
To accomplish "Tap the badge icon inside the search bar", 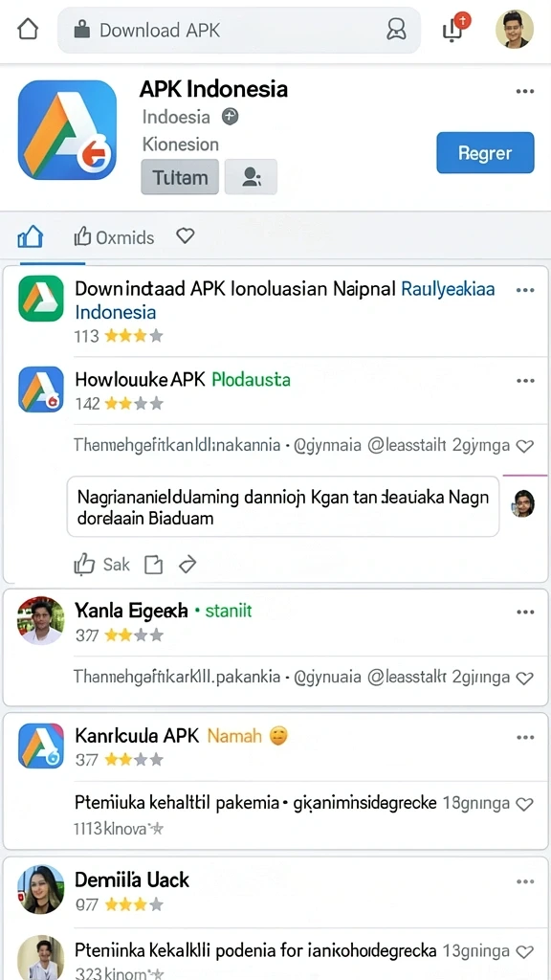I will click(397, 30).
